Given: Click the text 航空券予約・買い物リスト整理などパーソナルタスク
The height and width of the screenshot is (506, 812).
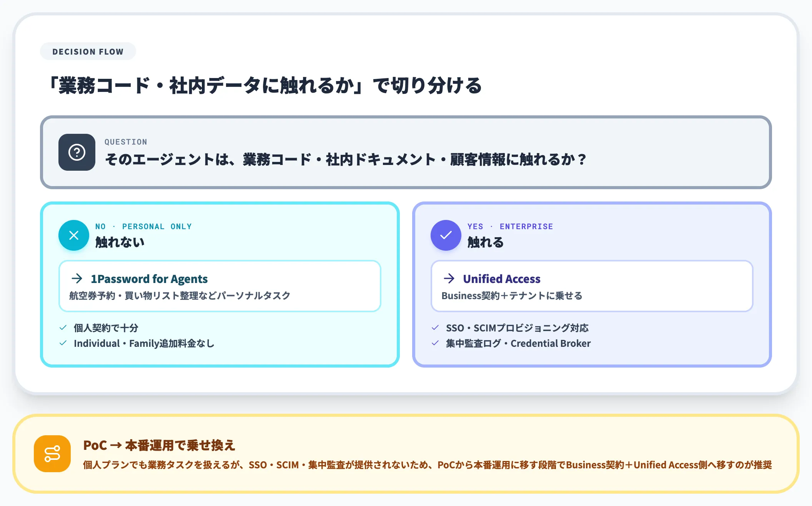Looking at the screenshot, I should pyautogui.click(x=180, y=296).
